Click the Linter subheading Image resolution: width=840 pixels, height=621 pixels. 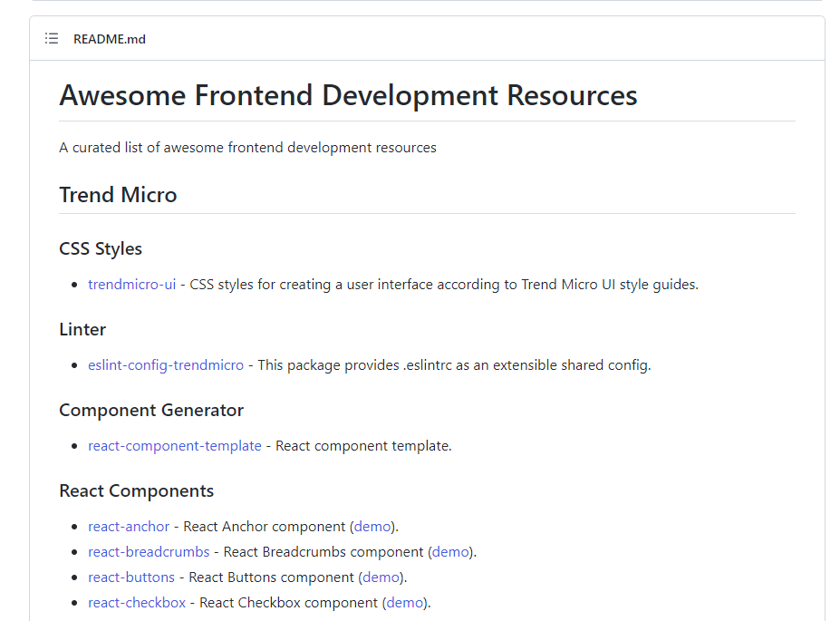(x=82, y=329)
